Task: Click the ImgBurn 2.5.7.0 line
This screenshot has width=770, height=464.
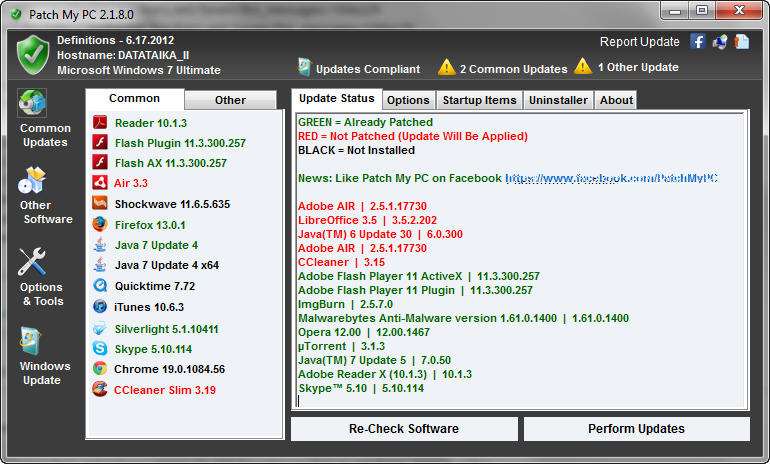Action: (x=345, y=304)
